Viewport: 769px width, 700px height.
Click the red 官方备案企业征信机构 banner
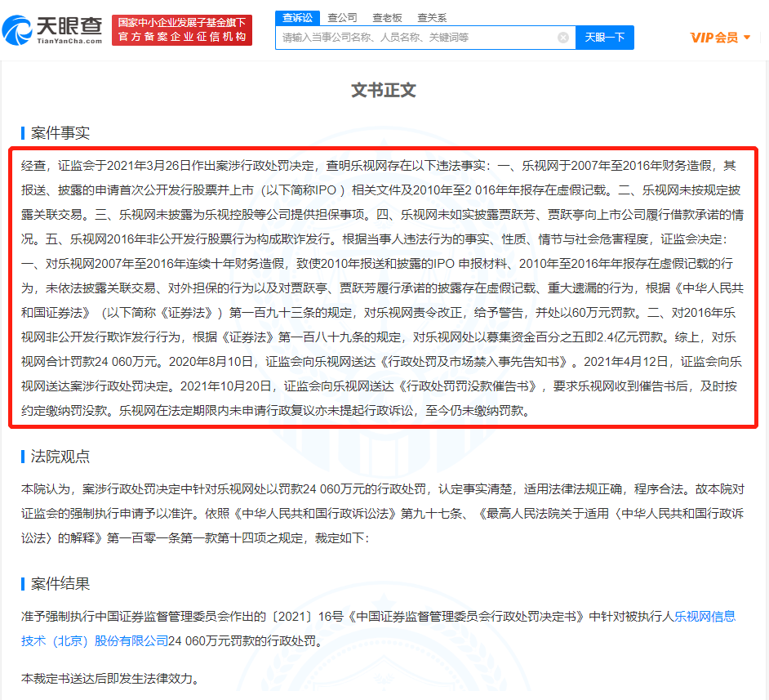coord(182,30)
